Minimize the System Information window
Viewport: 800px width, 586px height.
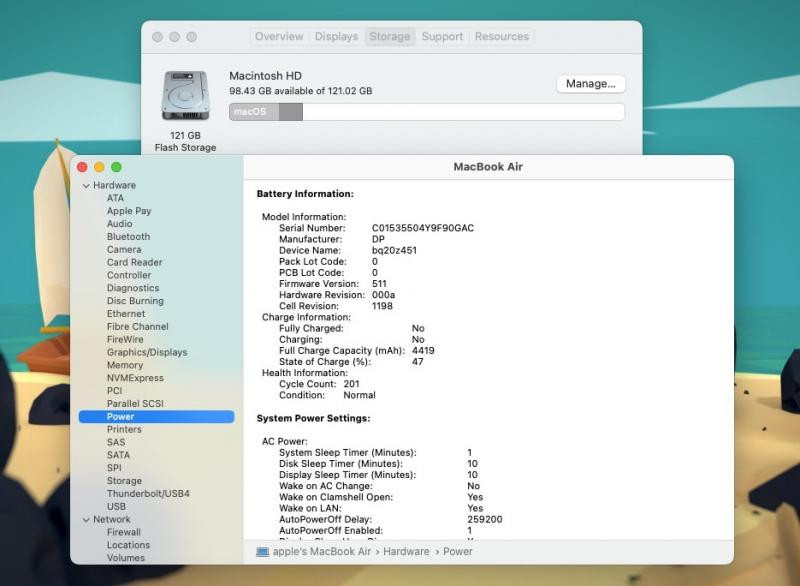(99, 167)
